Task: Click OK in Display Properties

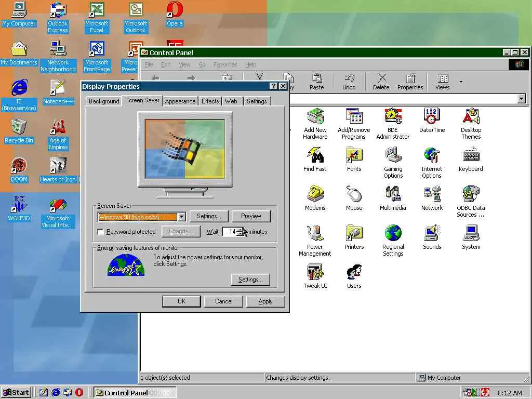Action: (181, 301)
